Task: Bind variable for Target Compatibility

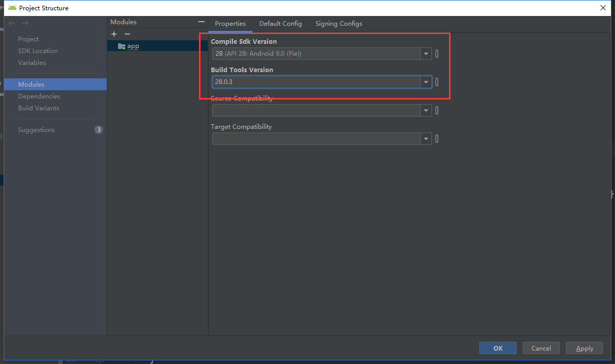Action: pos(437,139)
